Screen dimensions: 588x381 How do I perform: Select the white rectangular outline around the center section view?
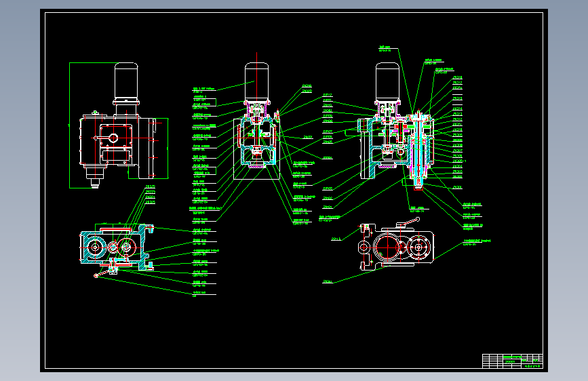point(256,149)
